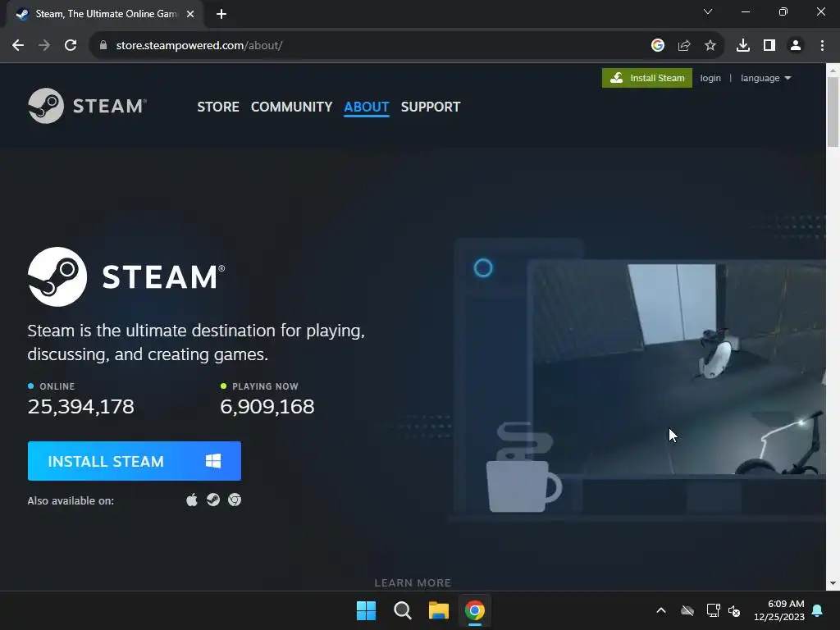Share this page using the share icon

point(684,46)
